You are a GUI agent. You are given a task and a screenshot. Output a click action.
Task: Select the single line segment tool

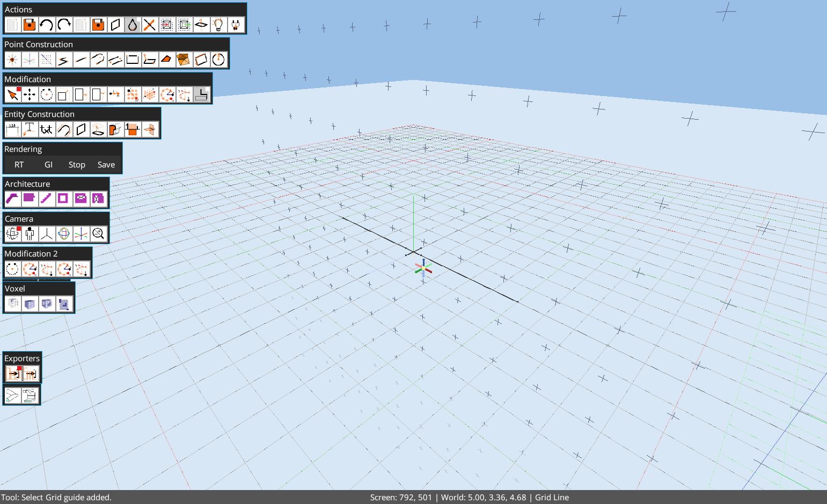81,60
